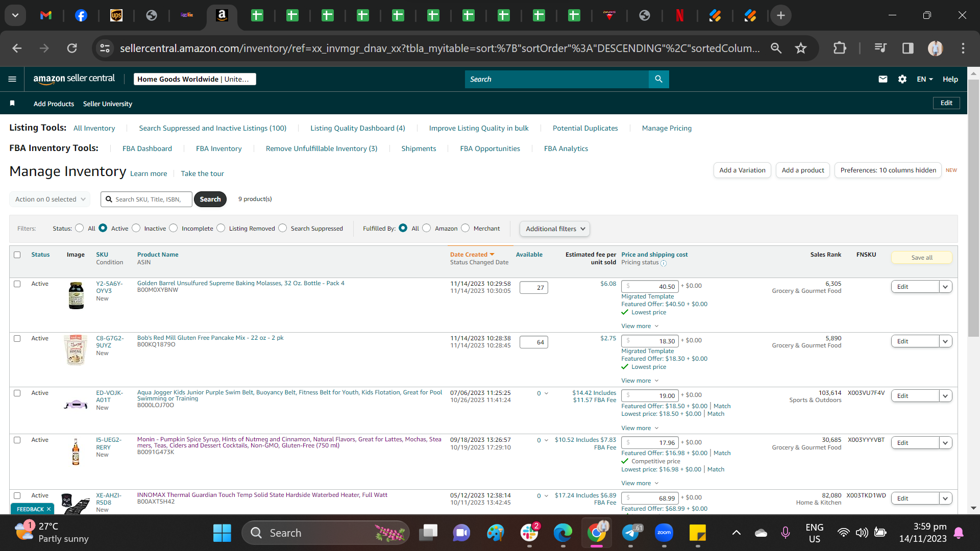Open Search Suppressed and Inactive Listings (100)
This screenshot has height=551, width=980.
[213, 128]
